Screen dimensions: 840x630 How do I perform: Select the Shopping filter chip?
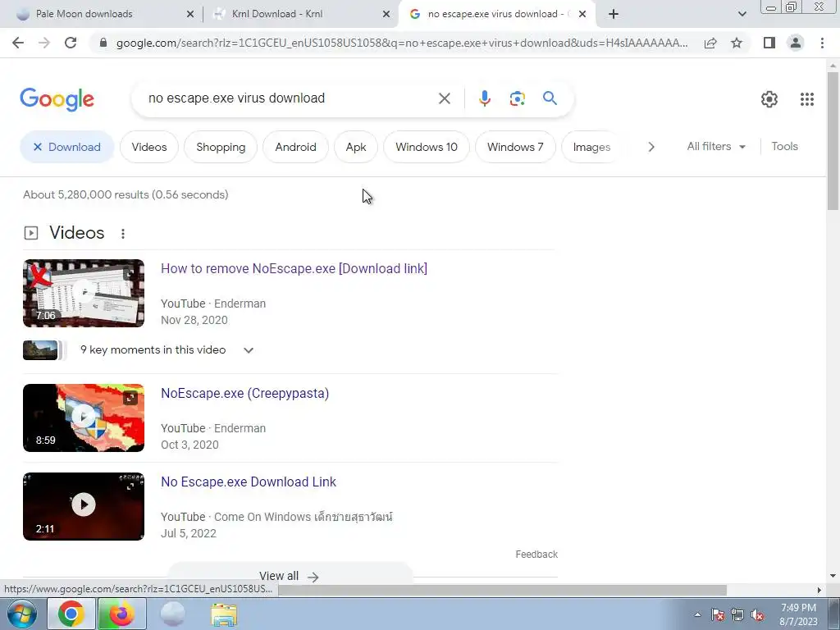[x=221, y=147]
